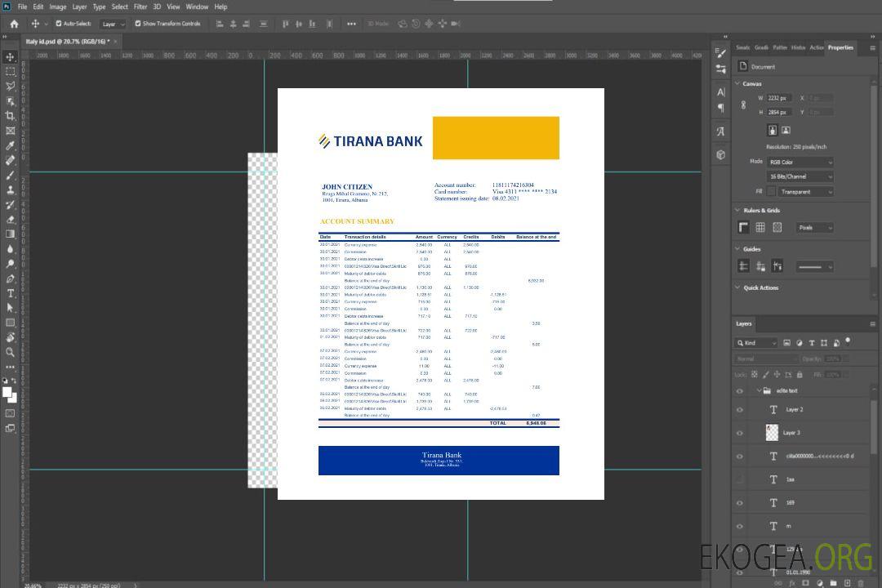Viewport: 882px width, 588px height.
Task: Open the 16 Bits/Channel dropdown
Action: coord(800,176)
